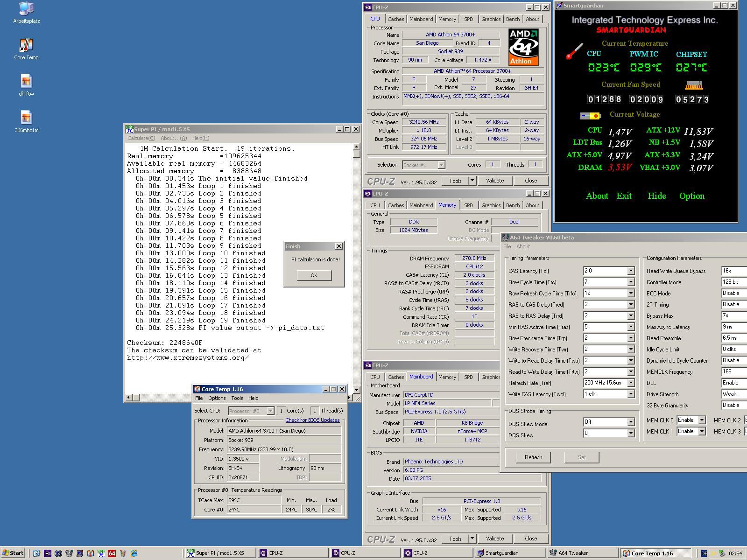Click the green safely remove hardware tray icon

pyautogui.click(x=722, y=553)
